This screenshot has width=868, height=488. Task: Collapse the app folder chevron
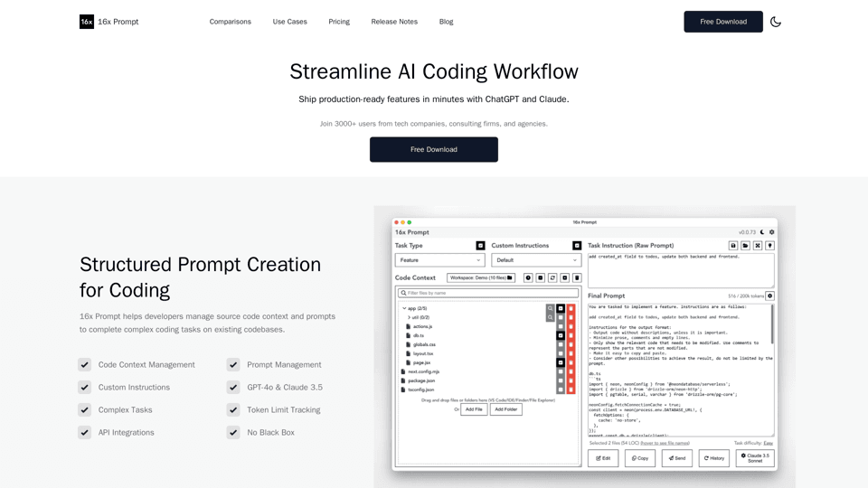pos(404,309)
